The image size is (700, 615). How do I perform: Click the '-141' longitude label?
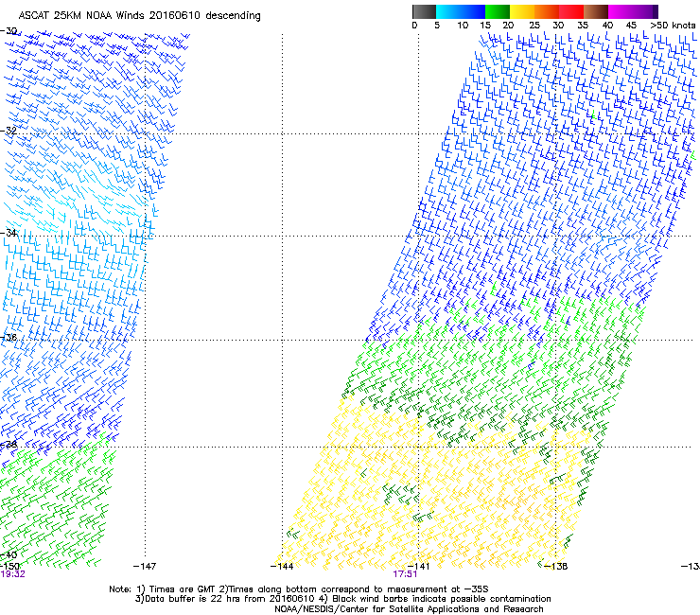418,566
